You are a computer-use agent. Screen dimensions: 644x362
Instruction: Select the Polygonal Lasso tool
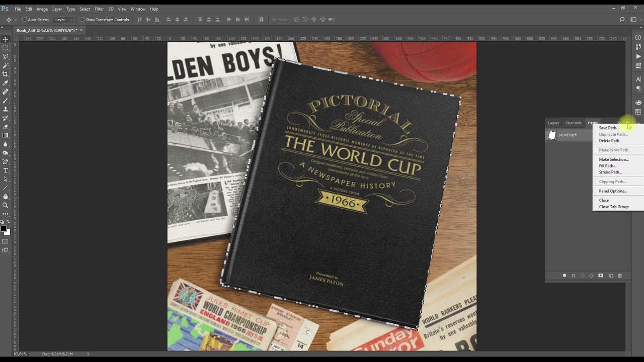point(6,57)
